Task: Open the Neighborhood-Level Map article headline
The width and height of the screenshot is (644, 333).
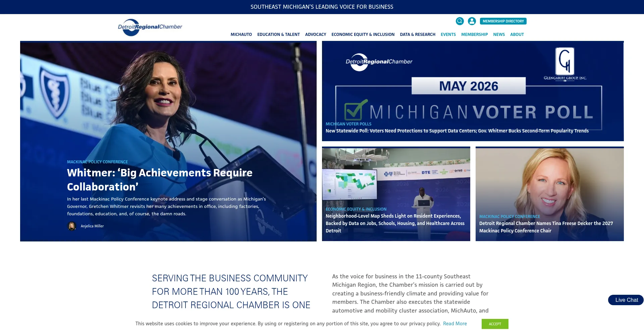Action: [x=395, y=223]
